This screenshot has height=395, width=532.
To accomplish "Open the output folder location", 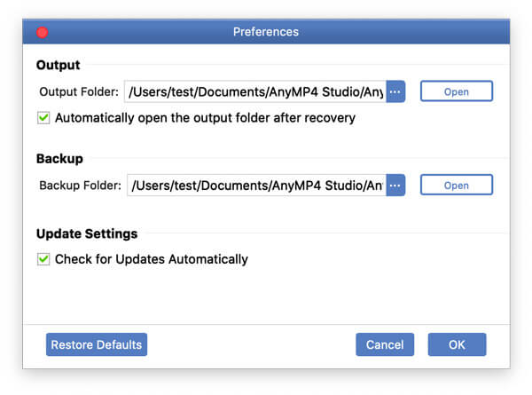I will tap(456, 91).
